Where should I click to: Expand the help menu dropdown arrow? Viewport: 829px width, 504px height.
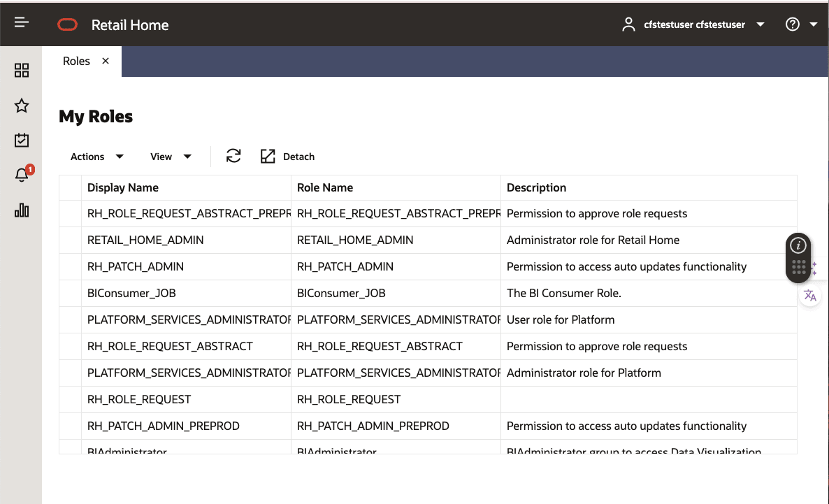pos(813,24)
